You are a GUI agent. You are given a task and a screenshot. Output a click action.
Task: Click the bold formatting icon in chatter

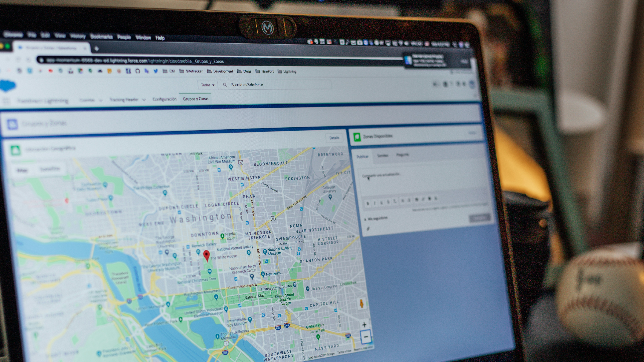[367, 202]
